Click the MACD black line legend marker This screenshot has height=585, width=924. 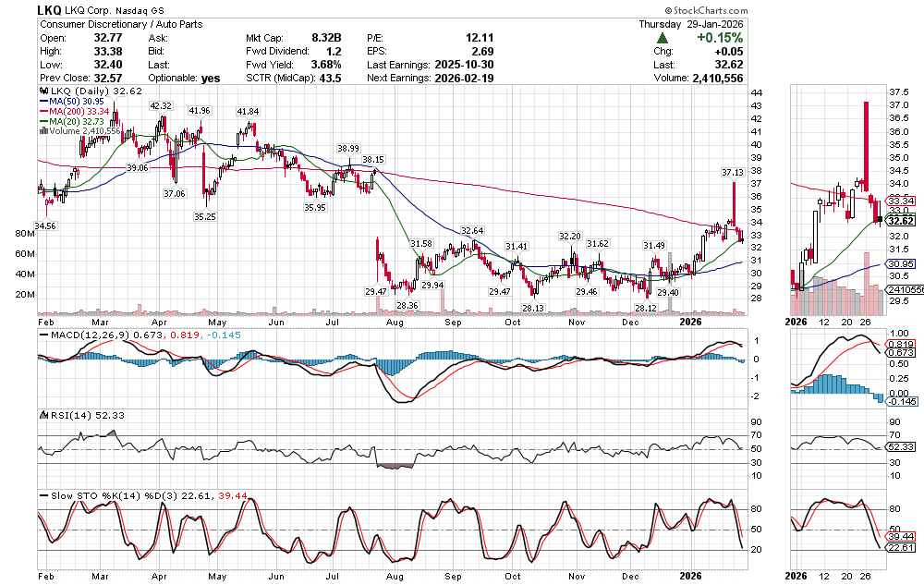42,335
